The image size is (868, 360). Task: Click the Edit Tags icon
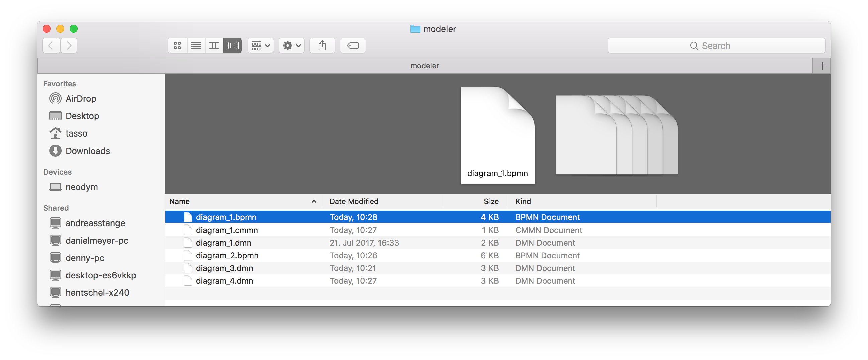pos(352,45)
